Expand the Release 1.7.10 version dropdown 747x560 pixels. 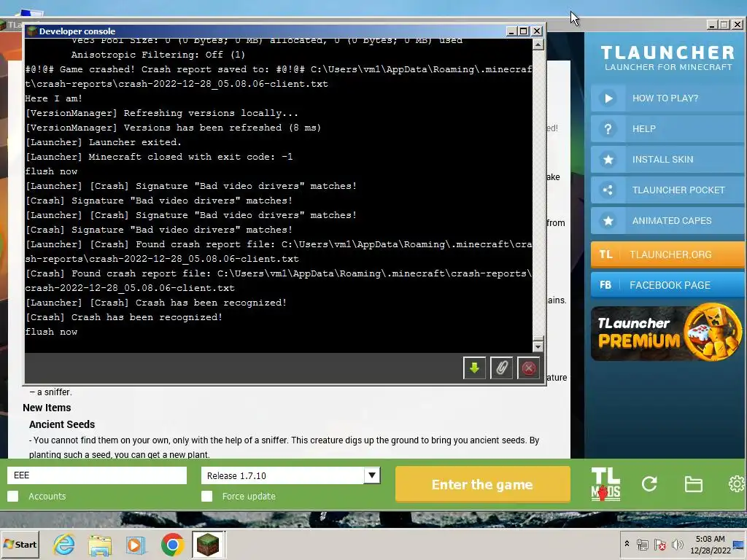[x=372, y=475]
